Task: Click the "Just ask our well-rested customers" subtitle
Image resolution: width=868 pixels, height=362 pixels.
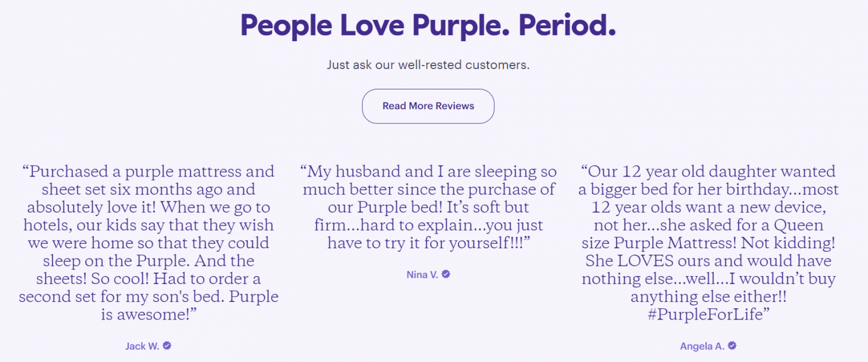Action: [428, 65]
